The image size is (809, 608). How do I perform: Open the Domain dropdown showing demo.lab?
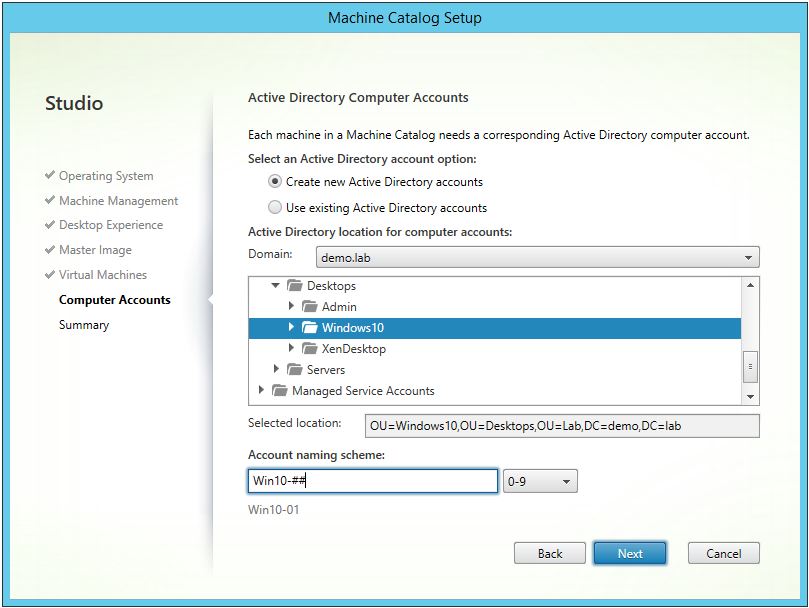[530, 257]
